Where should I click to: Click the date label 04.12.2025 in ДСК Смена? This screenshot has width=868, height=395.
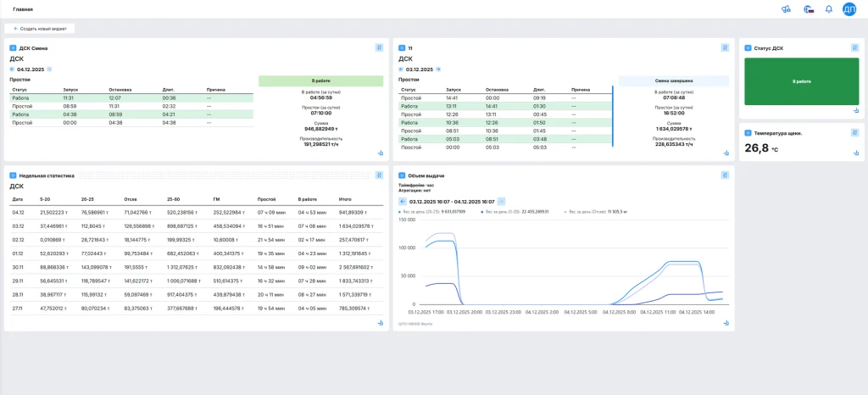(31, 70)
